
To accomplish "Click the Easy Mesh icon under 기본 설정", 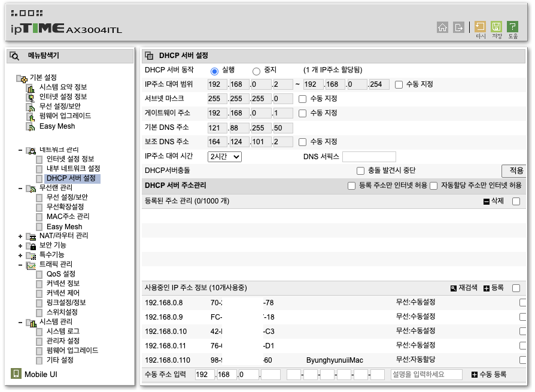I will 31,127.
